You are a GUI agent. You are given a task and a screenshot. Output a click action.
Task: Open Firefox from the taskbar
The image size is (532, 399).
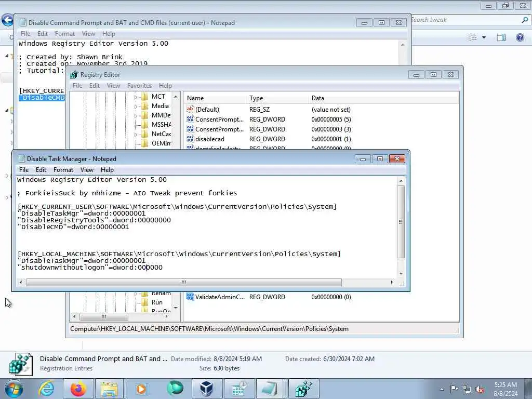(x=78, y=389)
